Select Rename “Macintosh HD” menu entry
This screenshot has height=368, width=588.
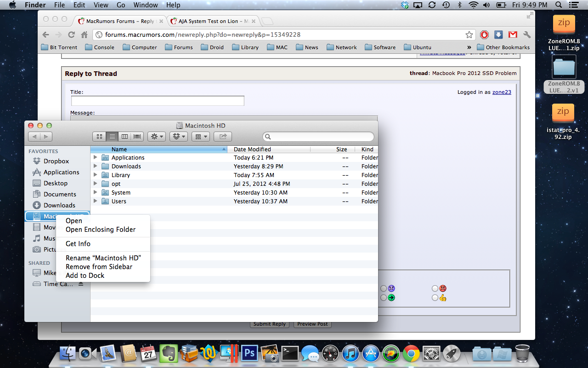point(103,258)
